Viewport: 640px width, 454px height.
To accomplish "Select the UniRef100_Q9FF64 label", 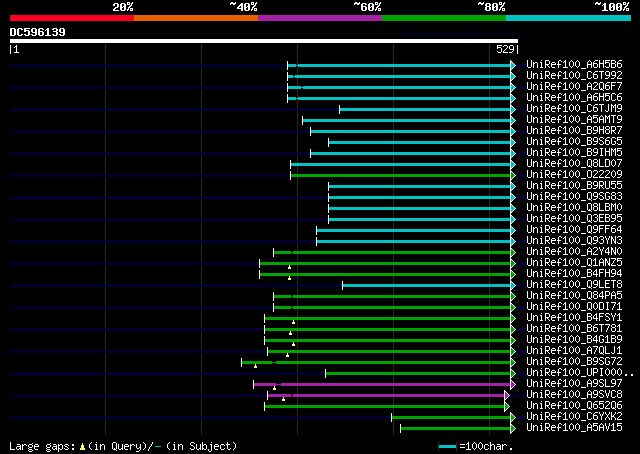I will (x=574, y=230).
